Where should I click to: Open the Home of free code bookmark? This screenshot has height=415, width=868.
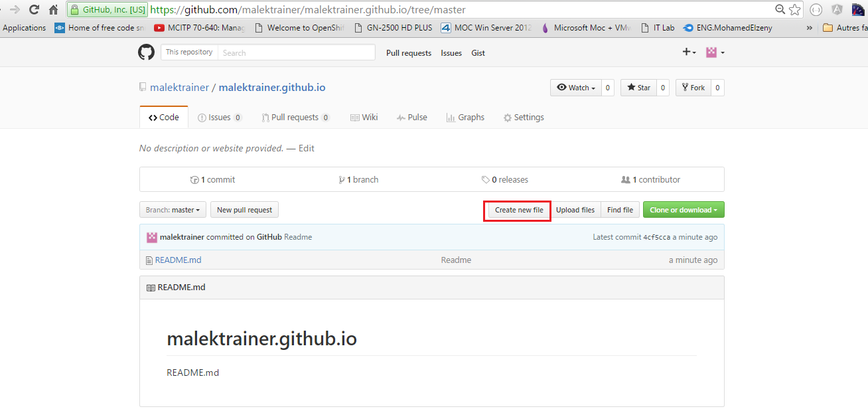[x=100, y=28]
